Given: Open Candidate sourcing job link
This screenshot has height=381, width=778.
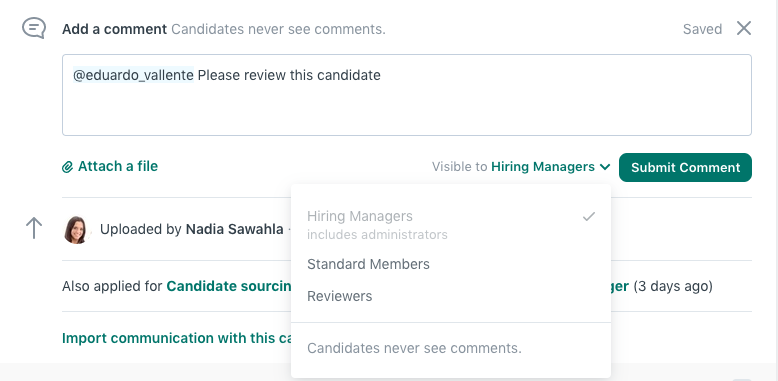Looking at the screenshot, I should coord(229,286).
